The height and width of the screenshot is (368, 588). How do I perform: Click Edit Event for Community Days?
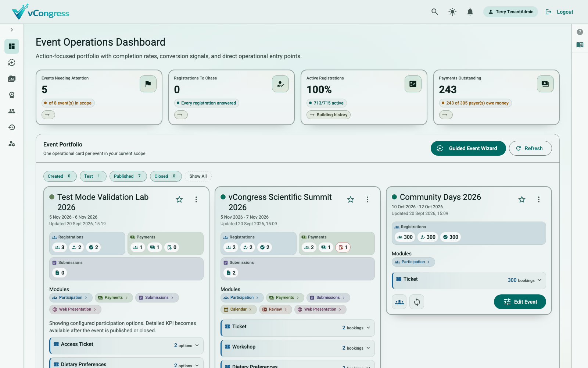coord(520,302)
